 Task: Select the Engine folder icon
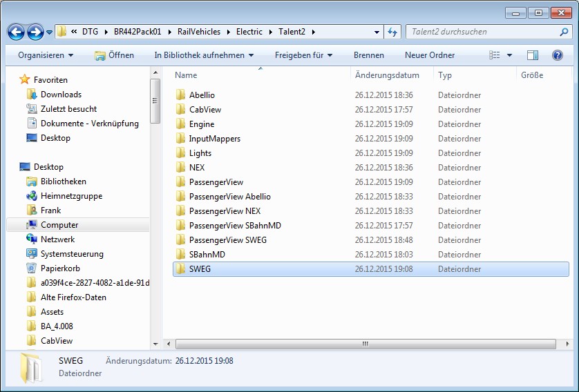coord(180,124)
